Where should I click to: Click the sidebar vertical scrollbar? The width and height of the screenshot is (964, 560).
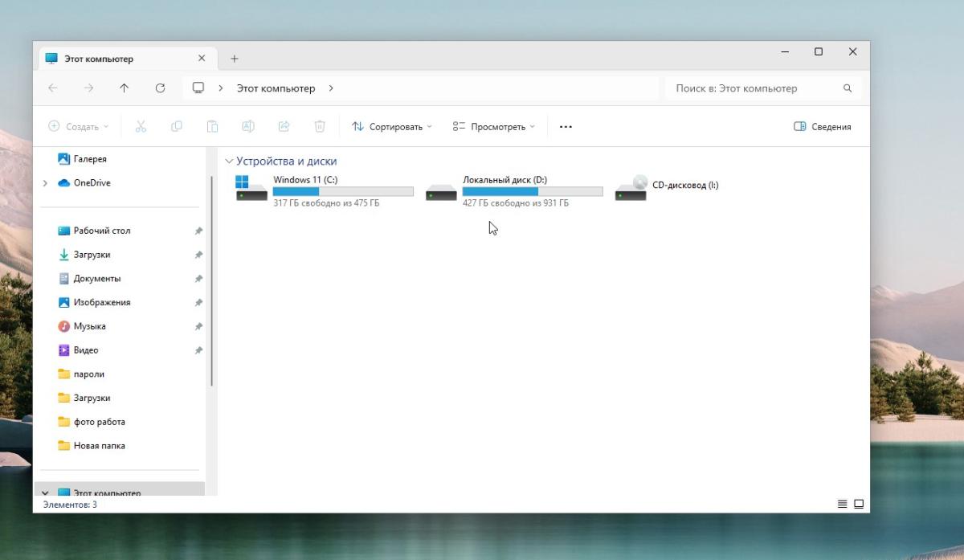click(212, 281)
